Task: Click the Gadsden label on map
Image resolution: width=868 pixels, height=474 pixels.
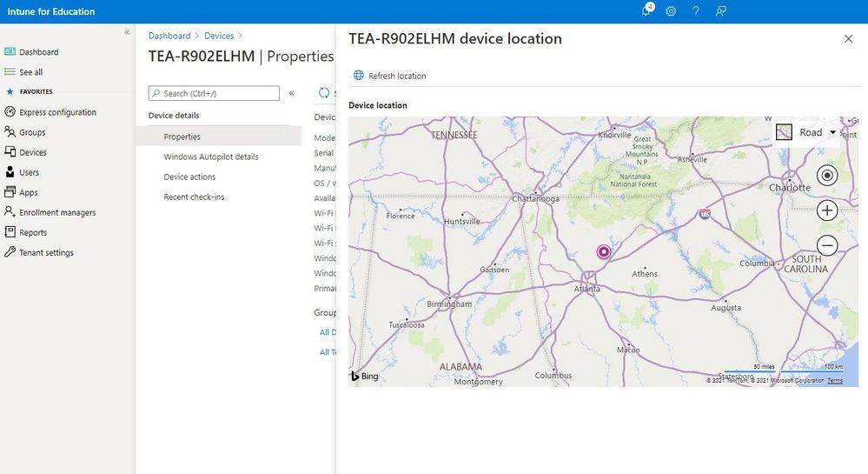Action: click(494, 270)
